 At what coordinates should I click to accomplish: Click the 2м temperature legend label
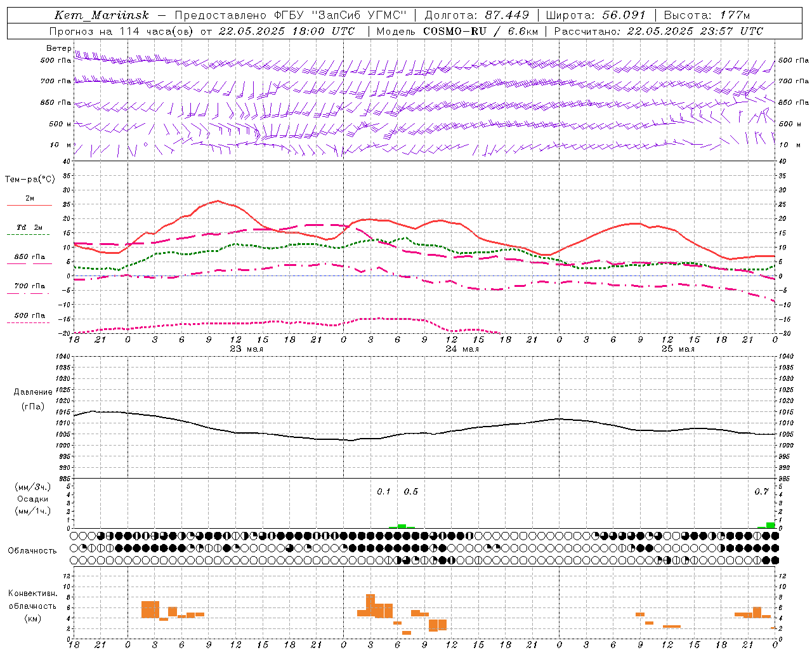coord(30,199)
